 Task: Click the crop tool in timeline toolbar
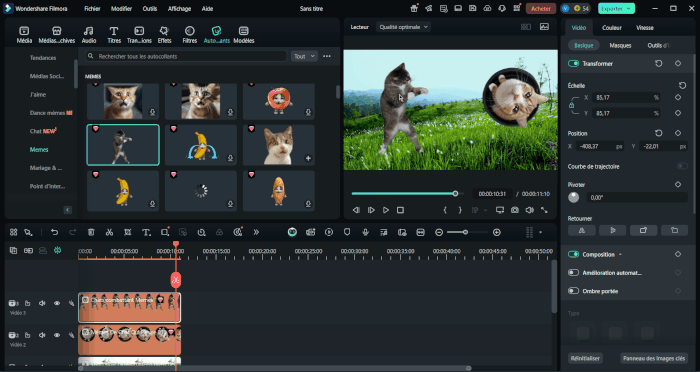128,232
